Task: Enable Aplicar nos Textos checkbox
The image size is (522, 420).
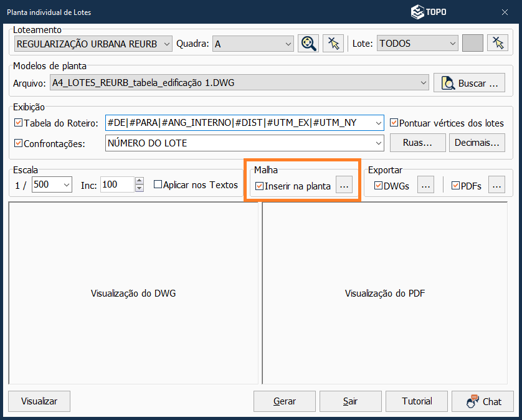Action: (158, 184)
